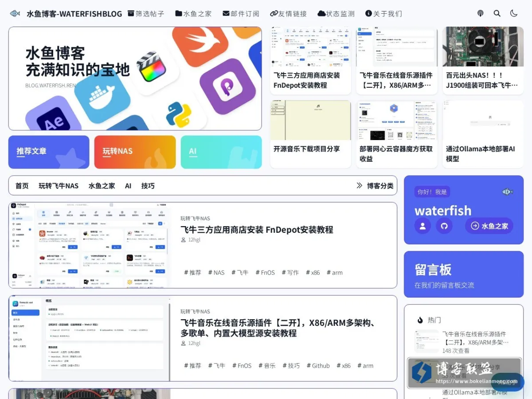Image resolution: width=532 pixels, height=399 pixels.
Task: Click 你好！我是 greeting badge
Action: point(432,192)
